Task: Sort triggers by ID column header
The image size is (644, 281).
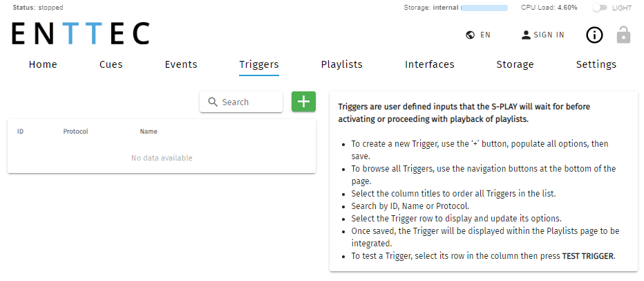Action: 20,132
